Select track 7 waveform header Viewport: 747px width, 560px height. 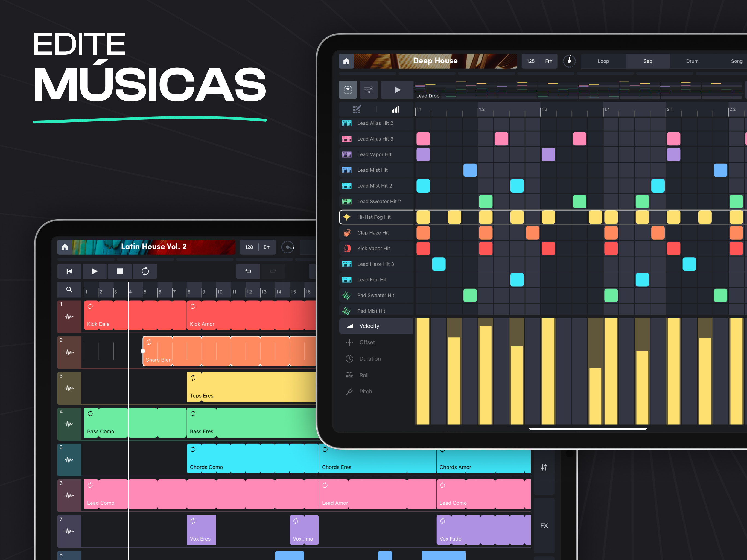[x=69, y=532]
